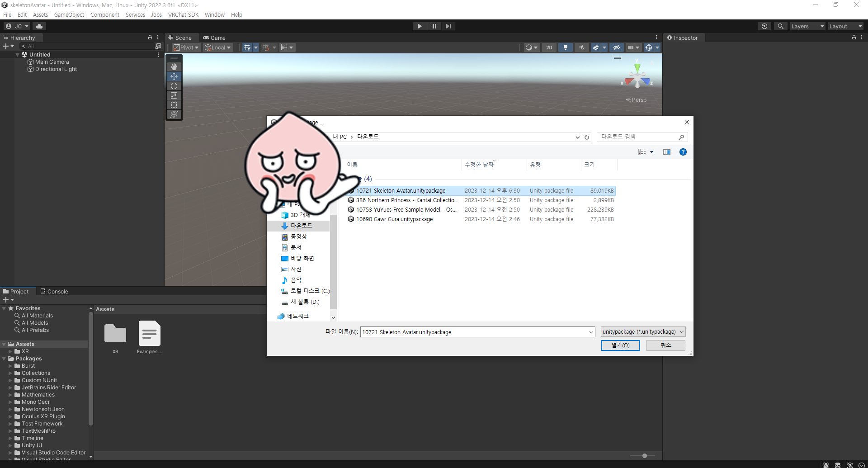Select the Hand view tool
This screenshot has width=868, height=468.
click(x=174, y=67)
